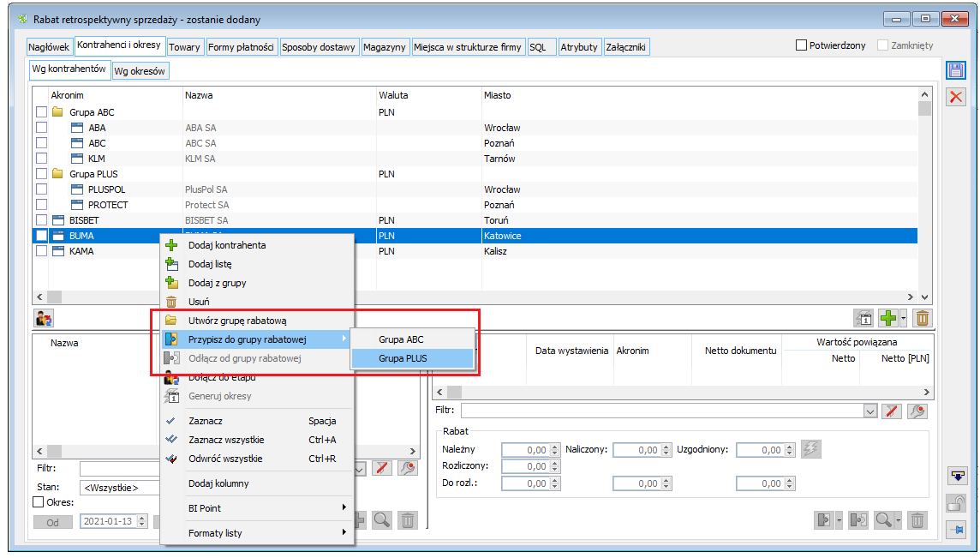Click the Grupa ABC folder icon
The width and height of the screenshot is (980, 558).
(57, 112)
